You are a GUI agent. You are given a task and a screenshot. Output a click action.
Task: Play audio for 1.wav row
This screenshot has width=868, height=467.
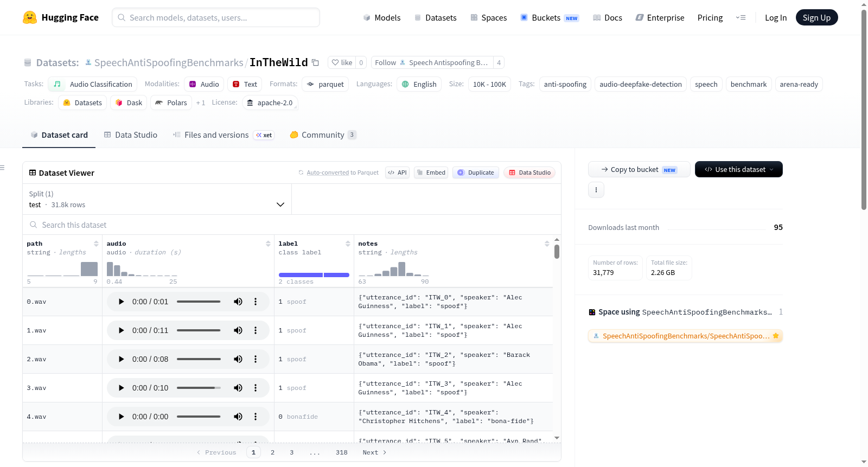coord(122,330)
